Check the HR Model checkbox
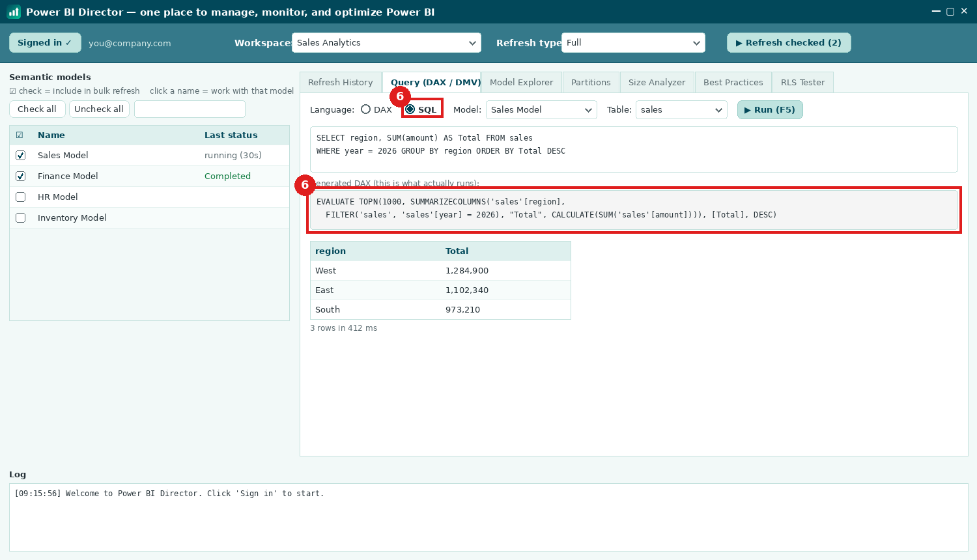This screenshot has width=977, height=560. point(21,197)
